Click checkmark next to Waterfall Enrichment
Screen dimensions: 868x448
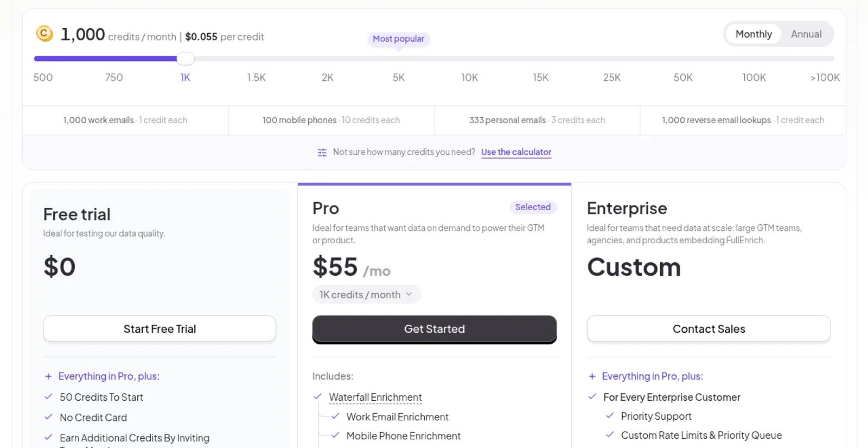pos(318,397)
